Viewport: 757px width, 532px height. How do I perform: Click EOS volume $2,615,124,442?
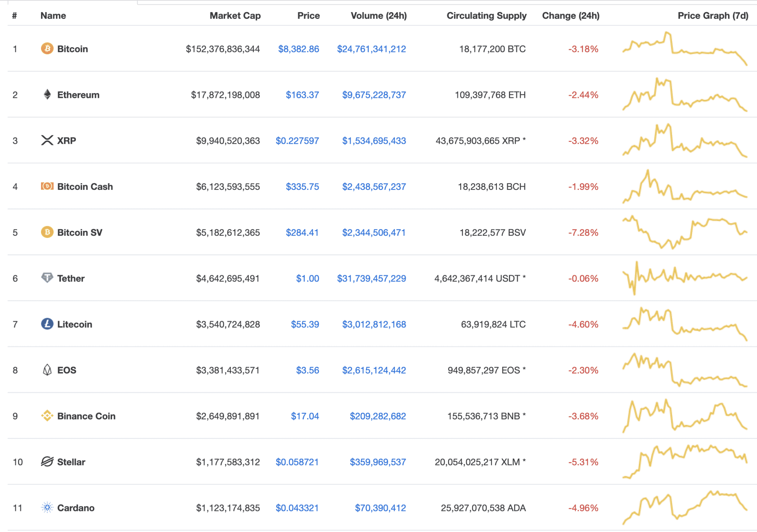(374, 370)
